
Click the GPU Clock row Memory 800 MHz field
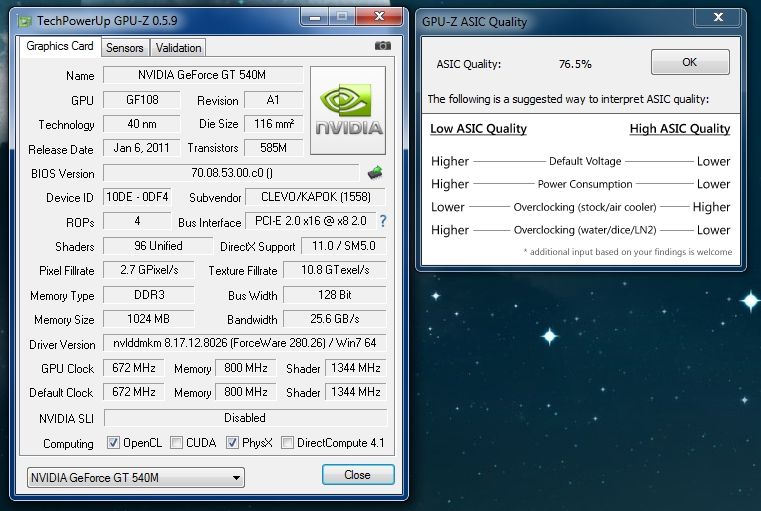(x=246, y=368)
